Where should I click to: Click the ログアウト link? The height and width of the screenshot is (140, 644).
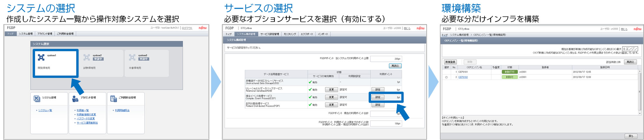pyautogui.click(x=187, y=28)
